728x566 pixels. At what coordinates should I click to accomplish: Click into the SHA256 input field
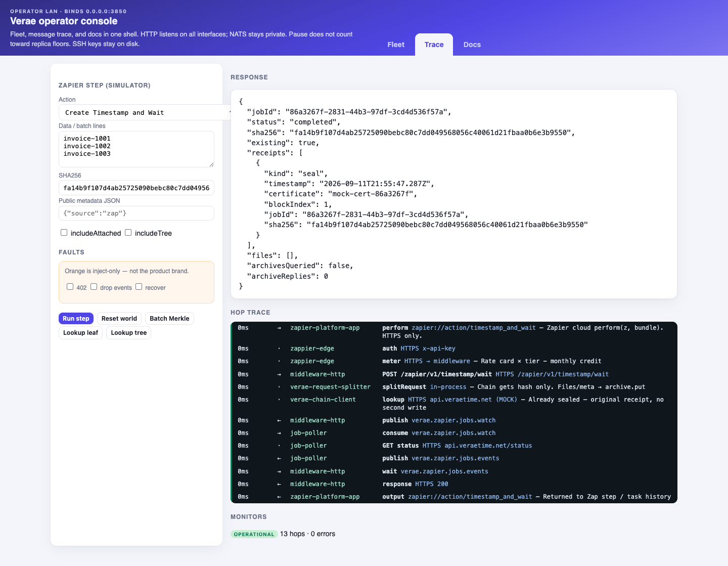(136, 188)
